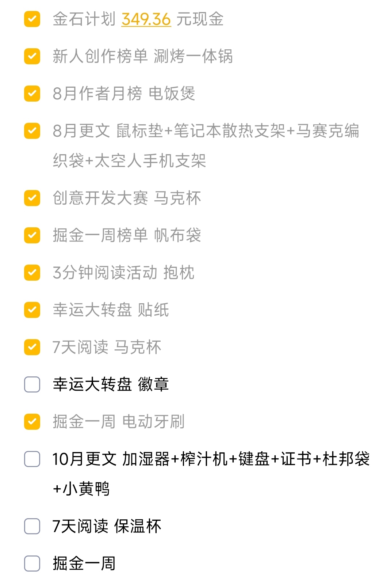
Task: Uncheck 幸运大转盘 贴纸 checkbox
Action: coord(32,310)
